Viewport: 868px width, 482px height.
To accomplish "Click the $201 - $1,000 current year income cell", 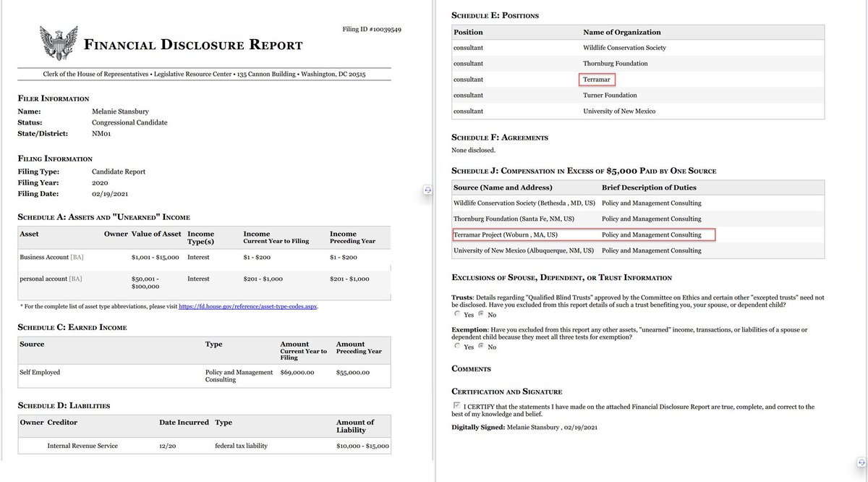I will tap(263, 279).
